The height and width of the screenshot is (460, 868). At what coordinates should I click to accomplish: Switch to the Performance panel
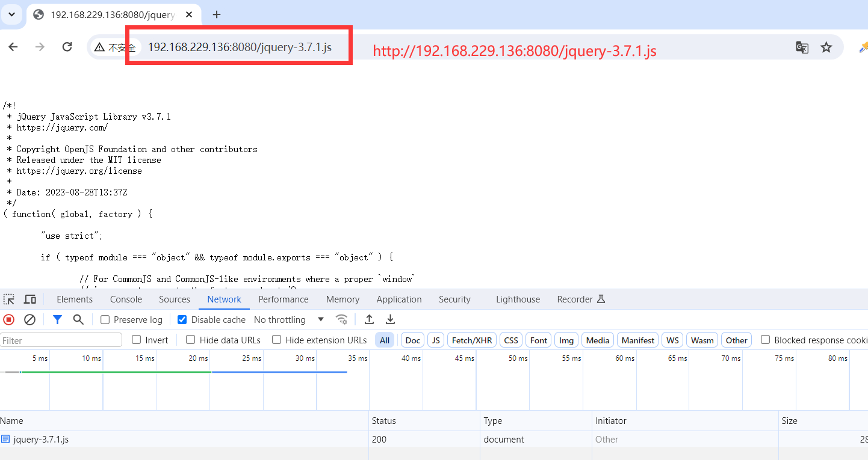284,299
